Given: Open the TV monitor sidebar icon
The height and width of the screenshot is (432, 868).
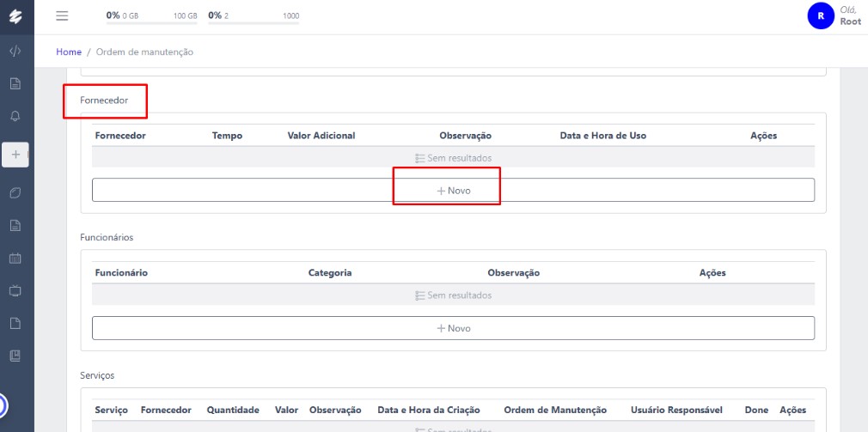Looking at the screenshot, I should pyautogui.click(x=15, y=290).
